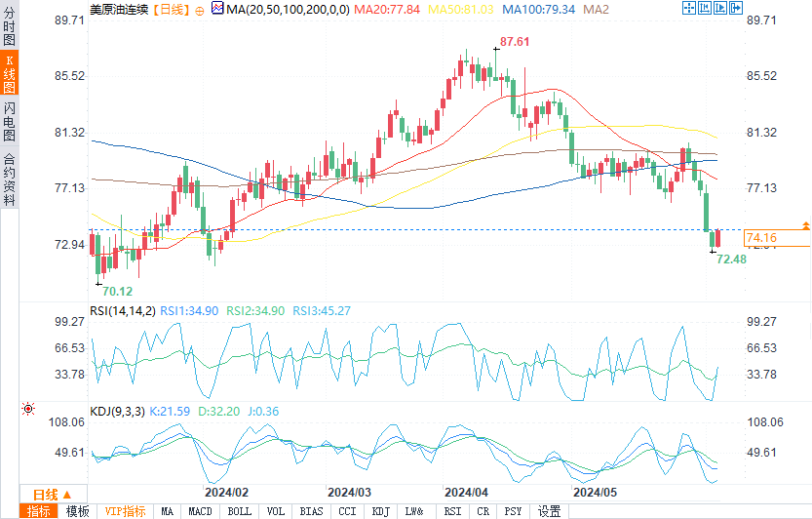This screenshot has width=812, height=519.
Task: Click the orange circle icon beside 日线
Action: [x=200, y=11]
